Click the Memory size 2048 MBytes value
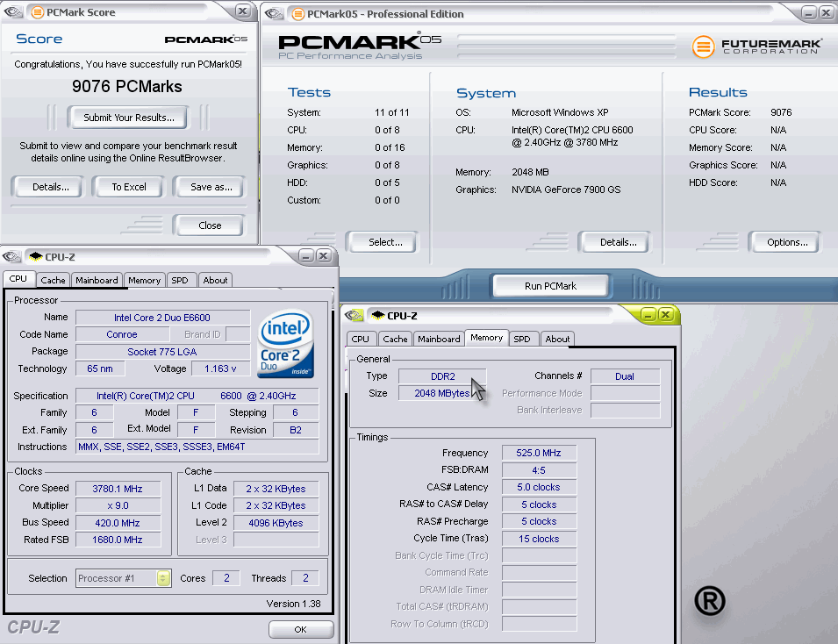Viewport: 838px width, 644px height. [x=442, y=393]
